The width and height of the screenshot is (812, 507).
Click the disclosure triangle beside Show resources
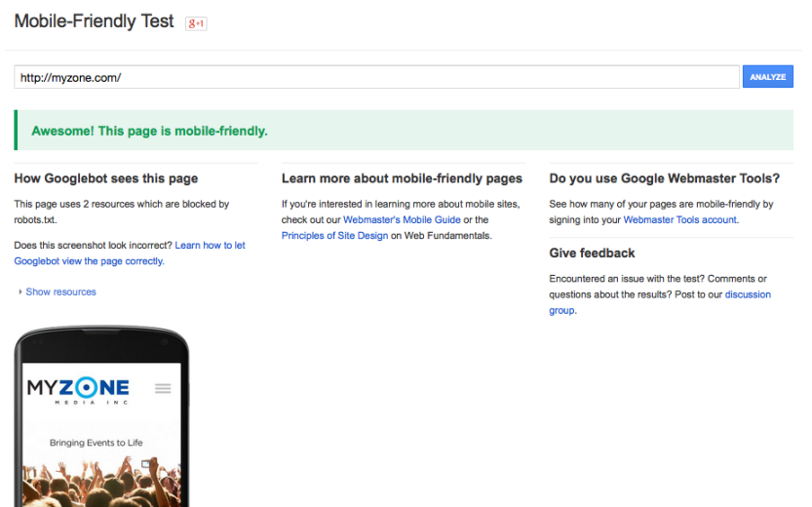point(20,292)
